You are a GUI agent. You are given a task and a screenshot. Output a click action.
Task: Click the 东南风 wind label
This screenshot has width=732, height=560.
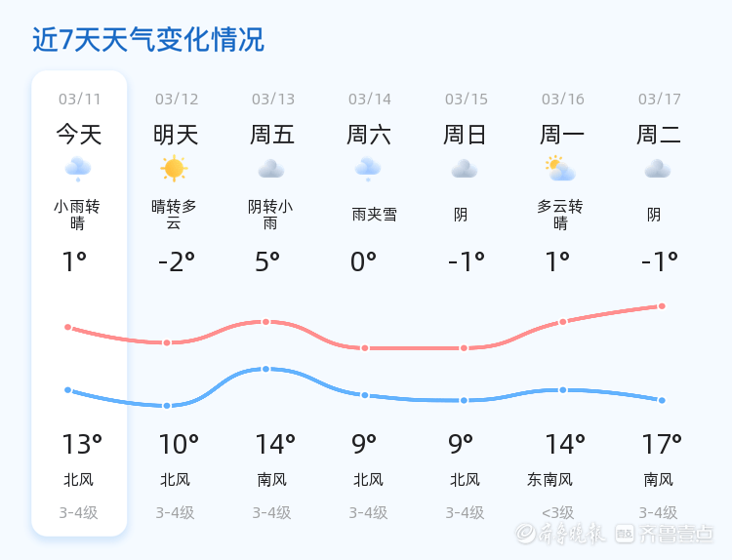pos(550,479)
